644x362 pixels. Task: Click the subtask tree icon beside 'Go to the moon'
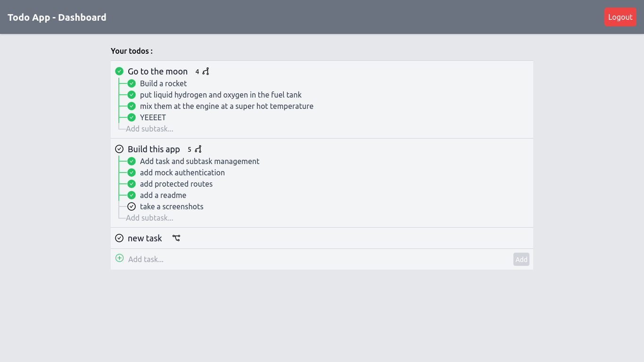[x=205, y=71]
